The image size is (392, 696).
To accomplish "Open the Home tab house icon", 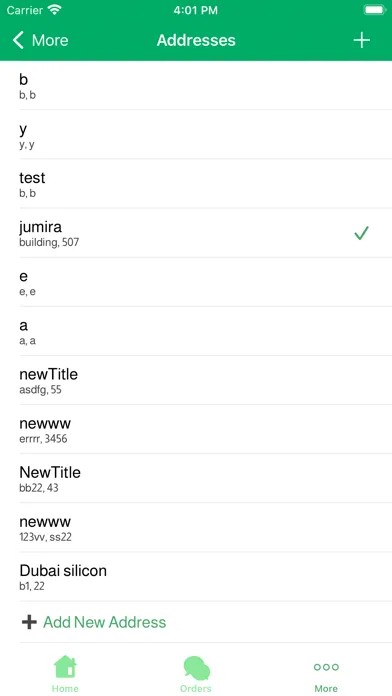I will click(65, 667).
